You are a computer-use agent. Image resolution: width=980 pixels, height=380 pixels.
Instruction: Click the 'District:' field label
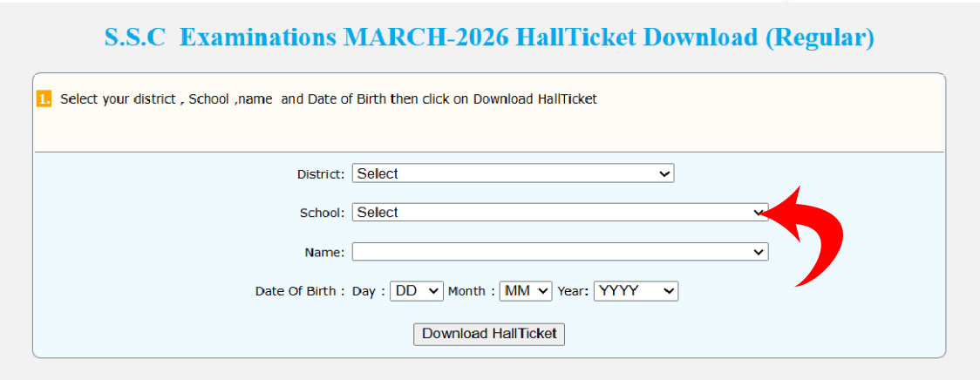(x=321, y=174)
